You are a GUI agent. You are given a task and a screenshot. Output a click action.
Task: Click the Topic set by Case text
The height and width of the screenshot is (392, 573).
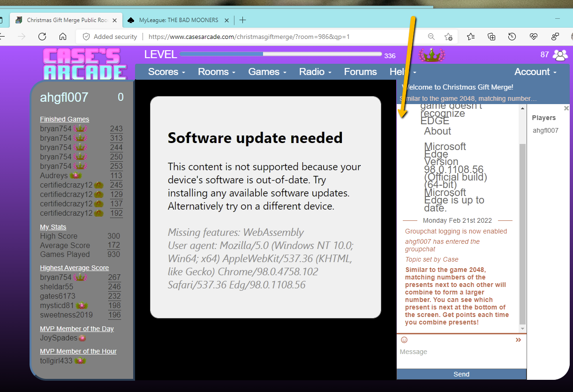(432, 259)
